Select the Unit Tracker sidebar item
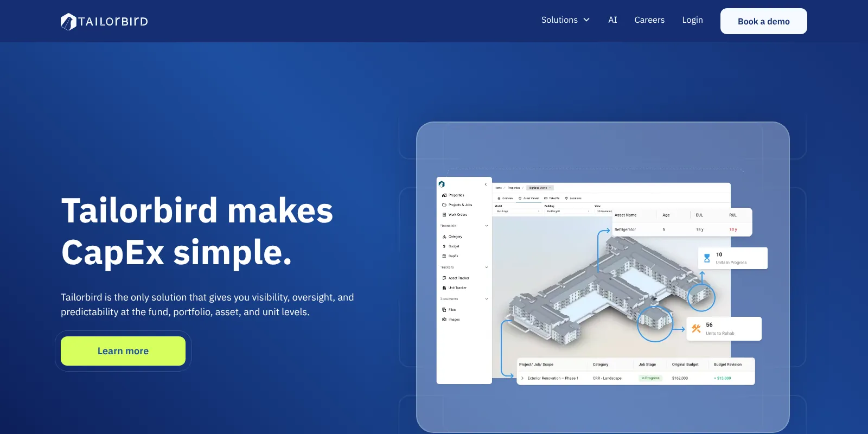 coord(455,288)
